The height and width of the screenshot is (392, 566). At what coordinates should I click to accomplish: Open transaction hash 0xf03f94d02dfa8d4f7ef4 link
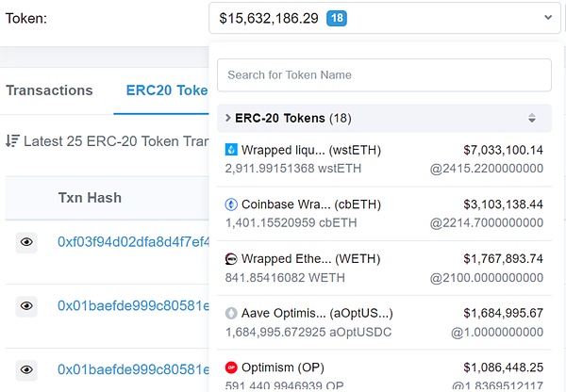pos(132,242)
